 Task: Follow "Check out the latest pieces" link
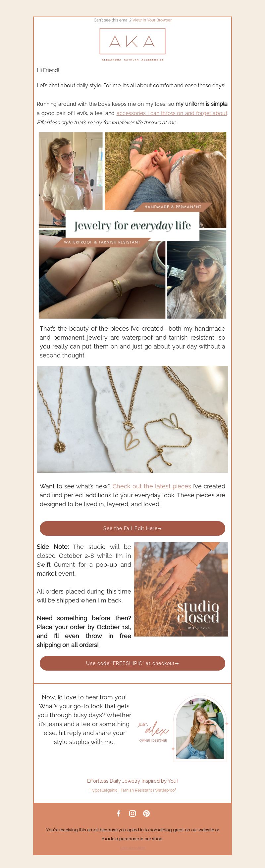click(x=152, y=486)
